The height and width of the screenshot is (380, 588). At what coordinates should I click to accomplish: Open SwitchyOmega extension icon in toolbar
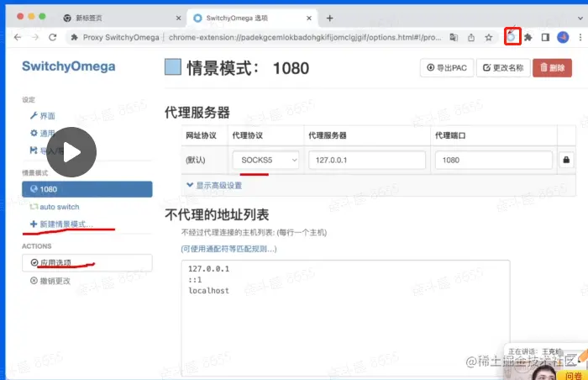coord(512,37)
